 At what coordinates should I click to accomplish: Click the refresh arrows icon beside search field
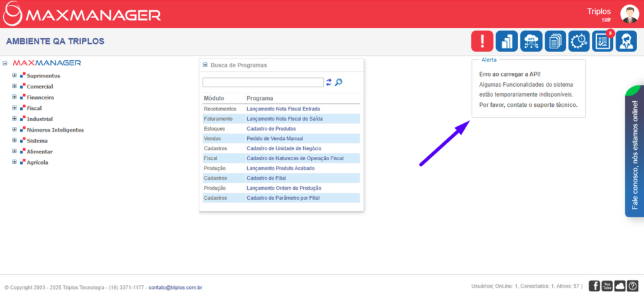(x=328, y=82)
